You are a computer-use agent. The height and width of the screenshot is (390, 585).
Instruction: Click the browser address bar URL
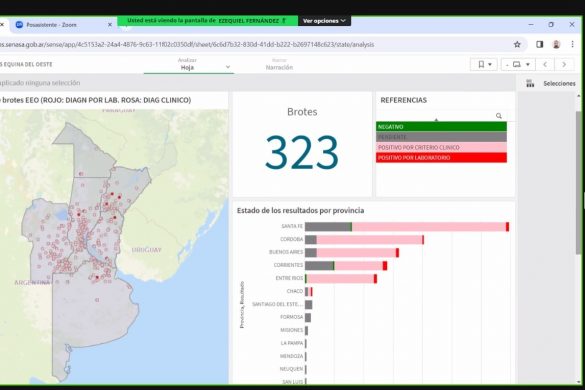pos(187,44)
